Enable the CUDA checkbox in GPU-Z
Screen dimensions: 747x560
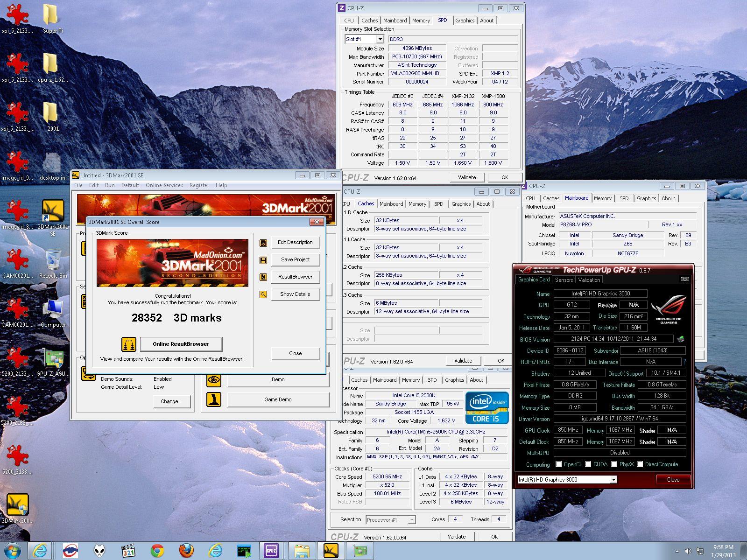[x=588, y=464]
